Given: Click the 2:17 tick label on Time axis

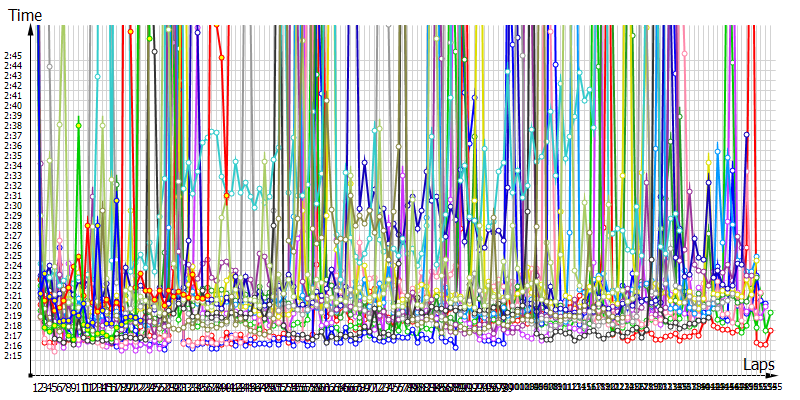Looking at the screenshot, I should [x=12, y=336].
